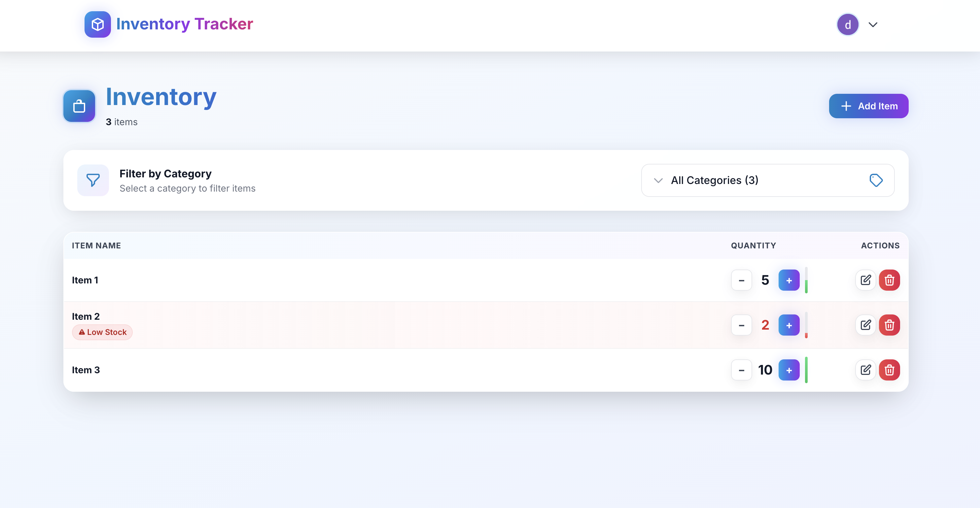Screen dimensions: 980x508
Task: Edit Item 1 with pencil icon
Action: (865, 280)
